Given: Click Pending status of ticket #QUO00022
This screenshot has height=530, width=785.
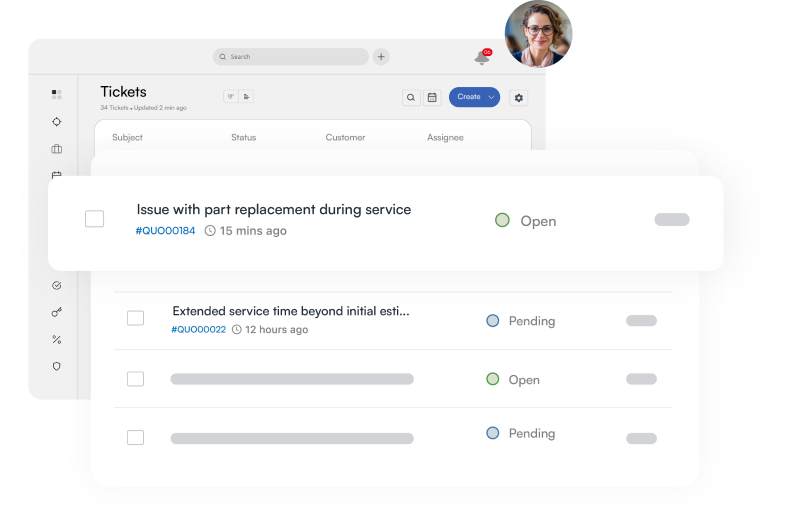Looking at the screenshot, I should click(521, 321).
